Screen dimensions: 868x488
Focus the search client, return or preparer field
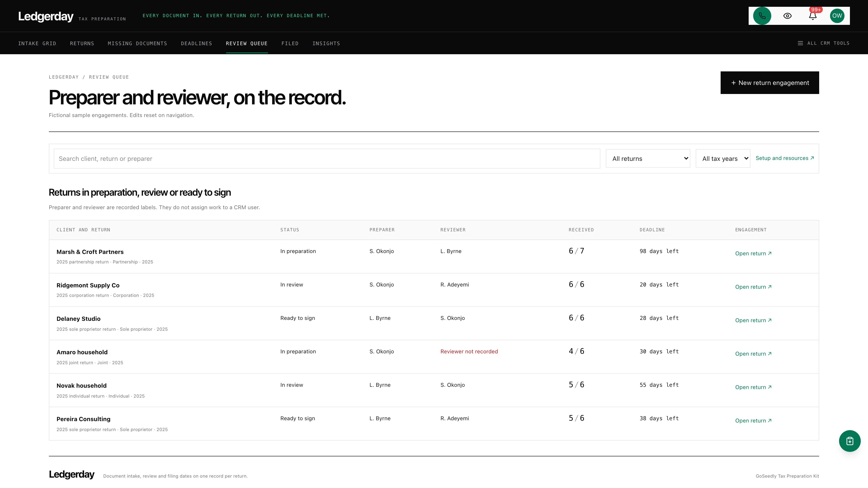pos(327,159)
